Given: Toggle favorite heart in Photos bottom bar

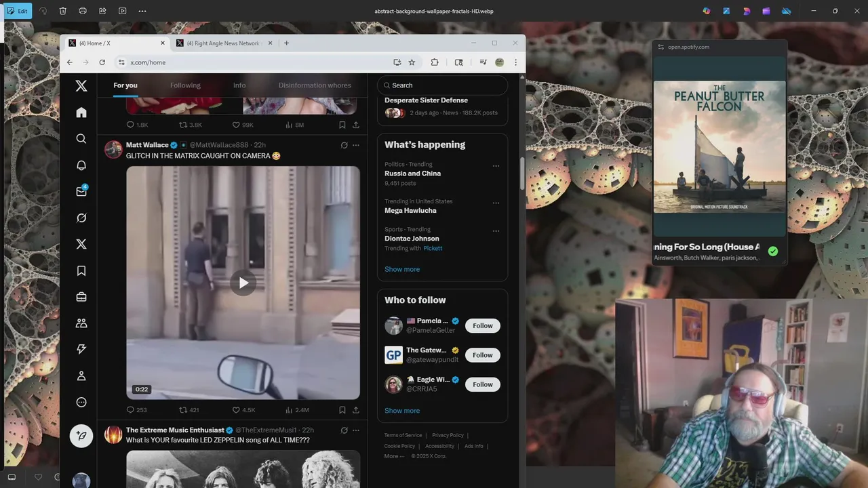Looking at the screenshot, I should pyautogui.click(x=38, y=477).
